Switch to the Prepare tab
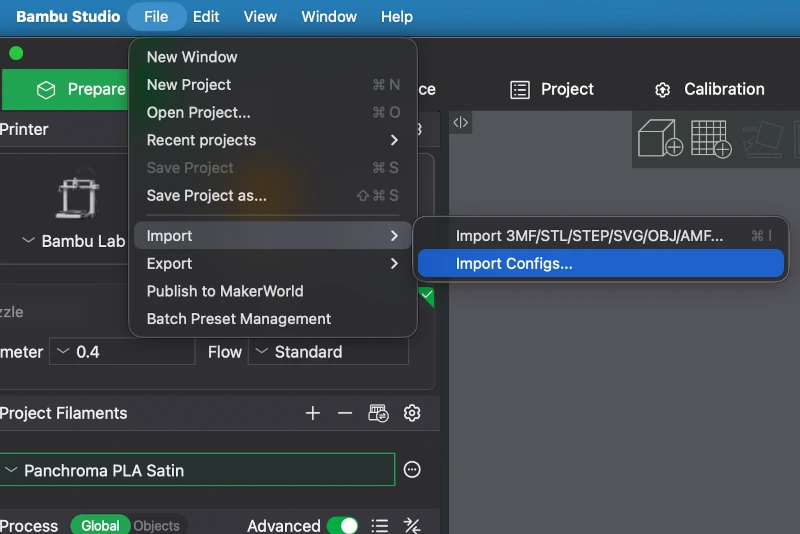The height and width of the screenshot is (534, 800). (66, 90)
